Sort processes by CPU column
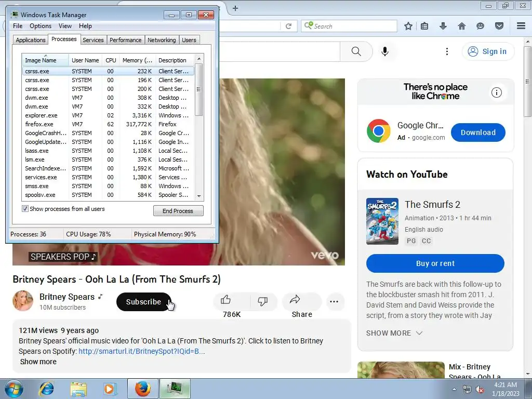The height and width of the screenshot is (399, 532). coord(111,60)
